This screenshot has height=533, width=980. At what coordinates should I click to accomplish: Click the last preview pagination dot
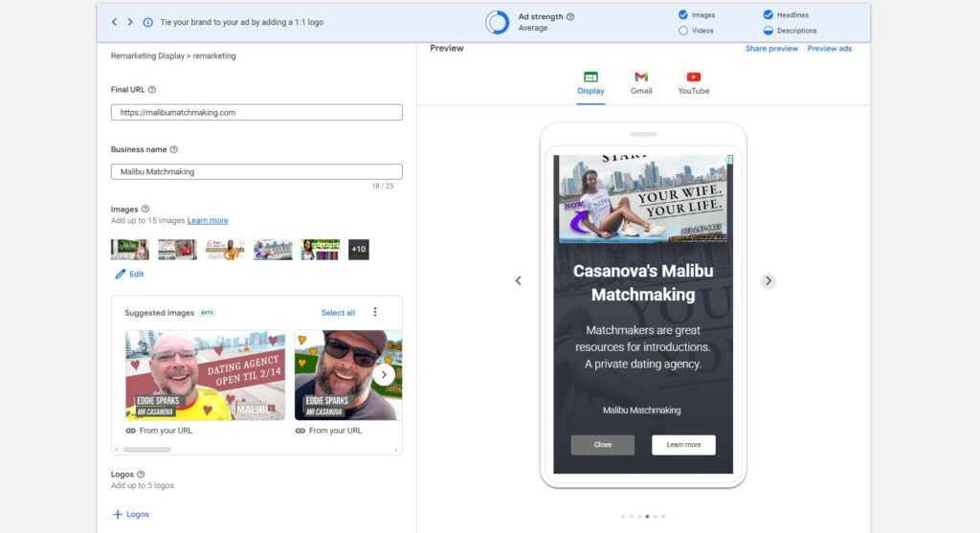[663, 517]
